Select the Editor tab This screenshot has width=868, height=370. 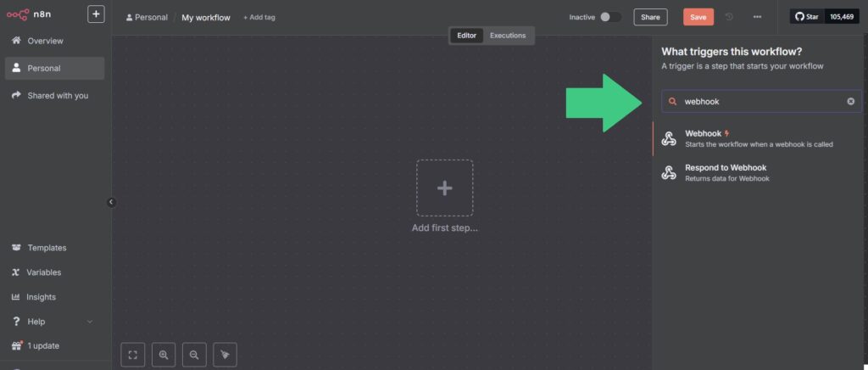coord(466,36)
